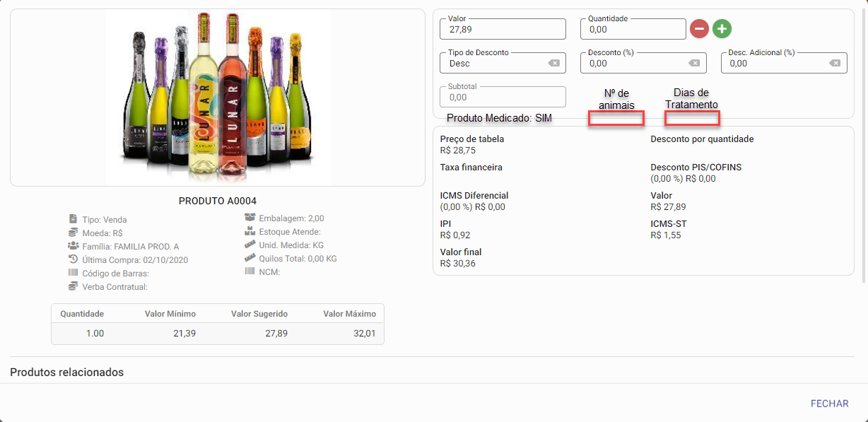868x422 pixels.
Task: Click the Valor Máximo column header
Action: [350, 314]
